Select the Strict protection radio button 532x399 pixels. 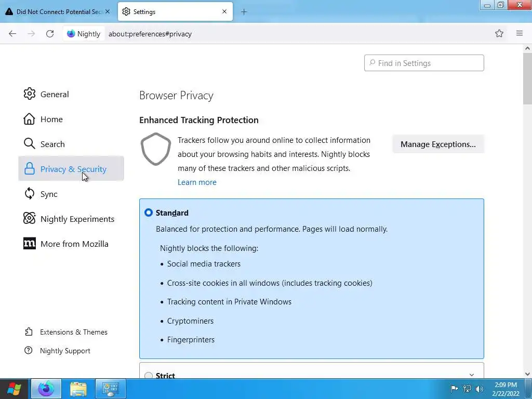tap(149, 375)
